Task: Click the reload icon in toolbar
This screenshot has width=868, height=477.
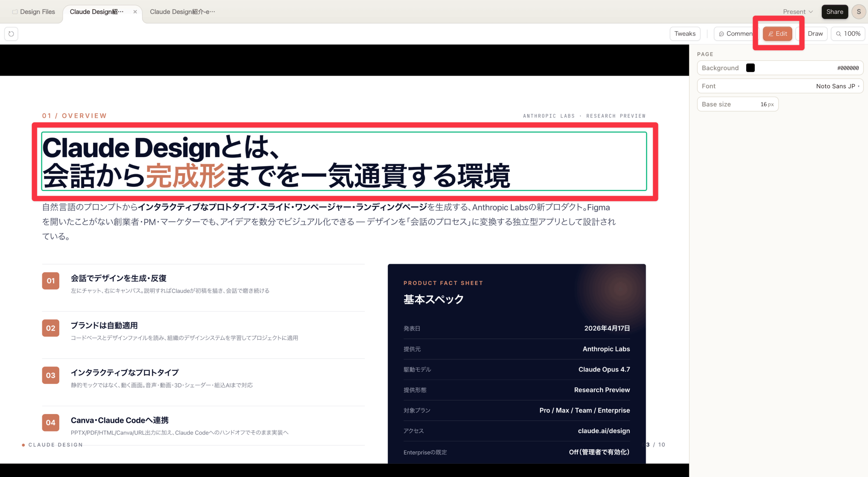Action: click(11, 34)
